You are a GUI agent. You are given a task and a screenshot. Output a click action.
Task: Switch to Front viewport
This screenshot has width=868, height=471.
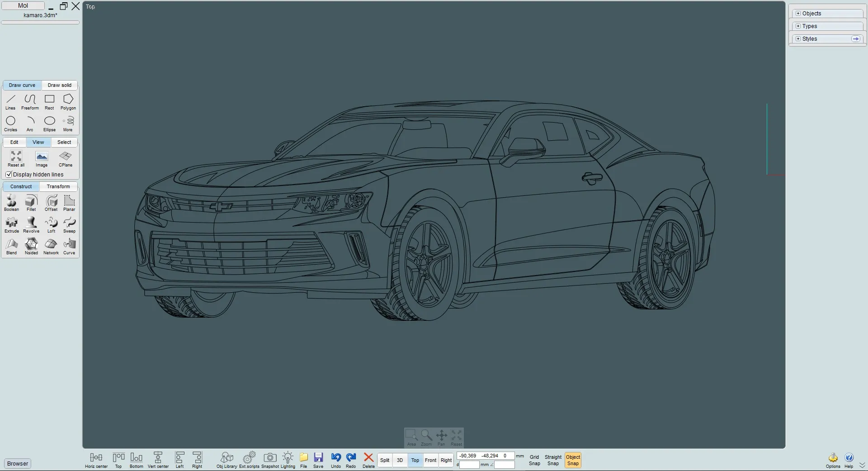pos(431,460)
